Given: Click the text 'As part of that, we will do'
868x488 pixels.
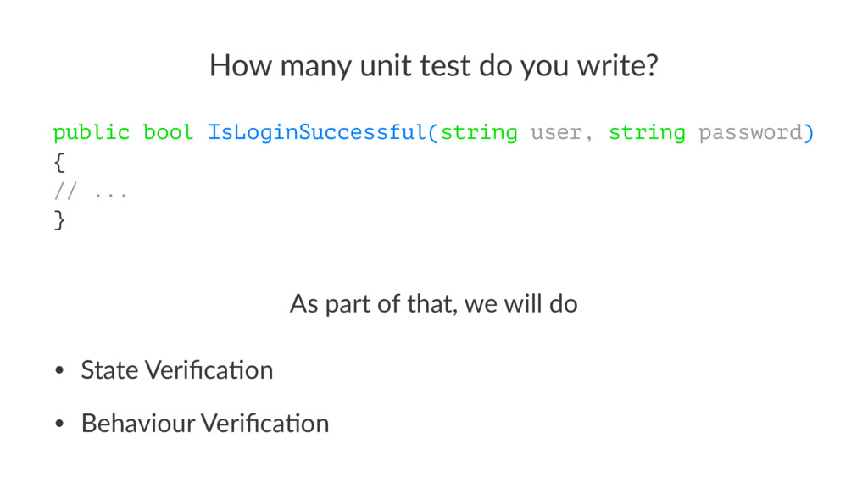Looking at the screenshot, I should tap(433, 304).
